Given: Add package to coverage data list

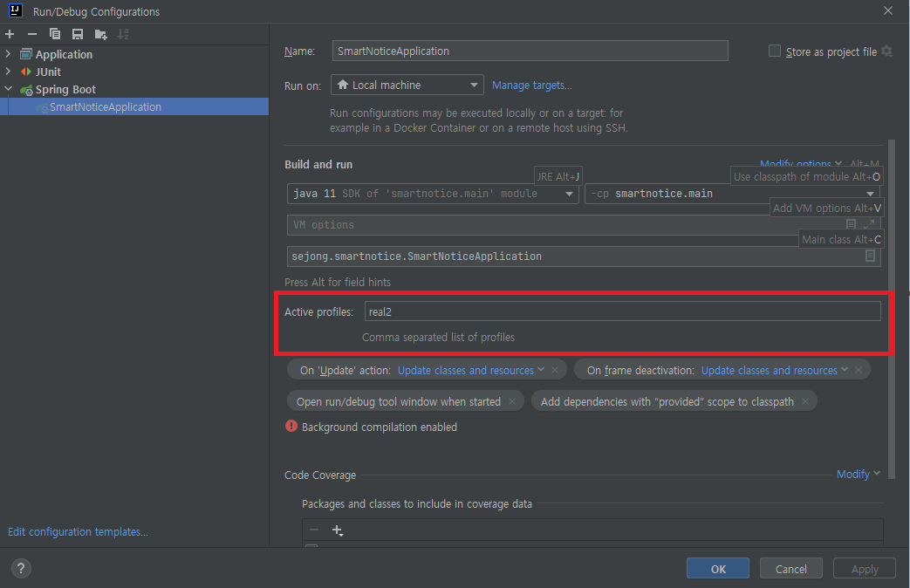Looking at the screenshot, I should pyautogui.click(x=337, y=530).
